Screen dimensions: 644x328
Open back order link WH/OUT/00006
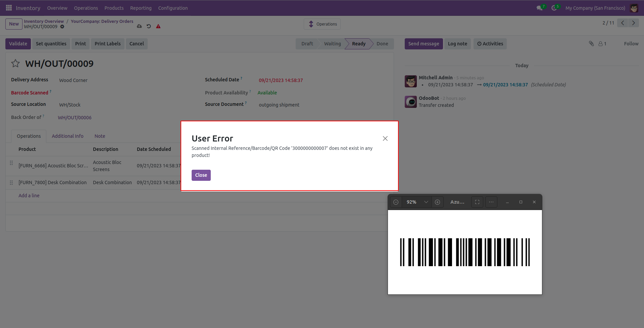75,118
